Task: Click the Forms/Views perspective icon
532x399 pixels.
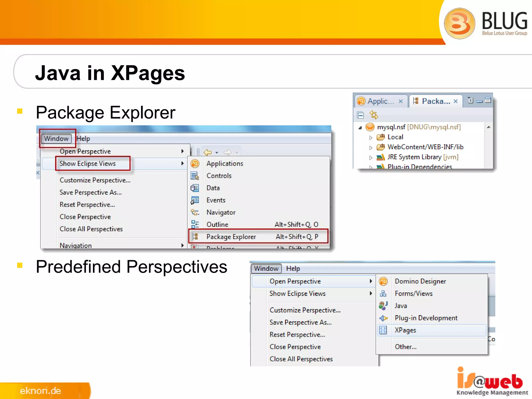Action: point(383,294)
